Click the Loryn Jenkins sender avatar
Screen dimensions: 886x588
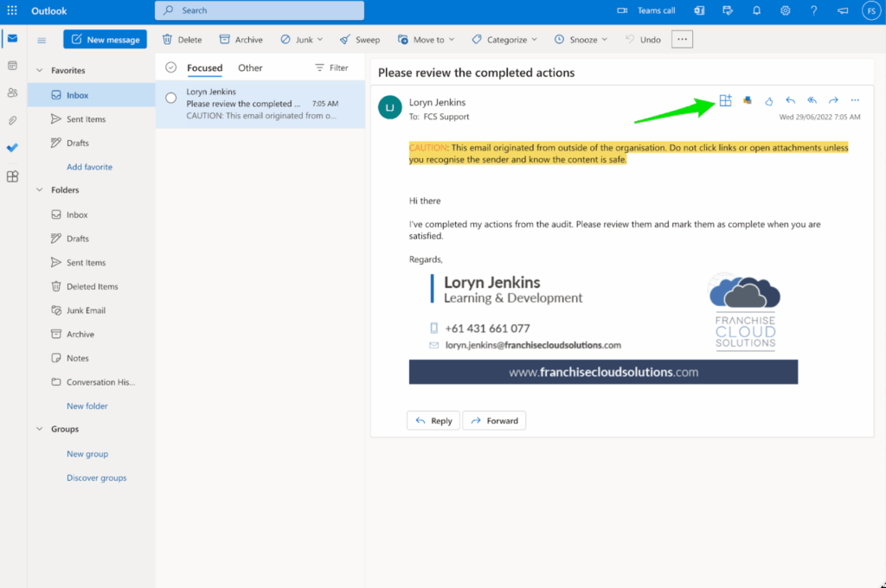click(390, 107)
